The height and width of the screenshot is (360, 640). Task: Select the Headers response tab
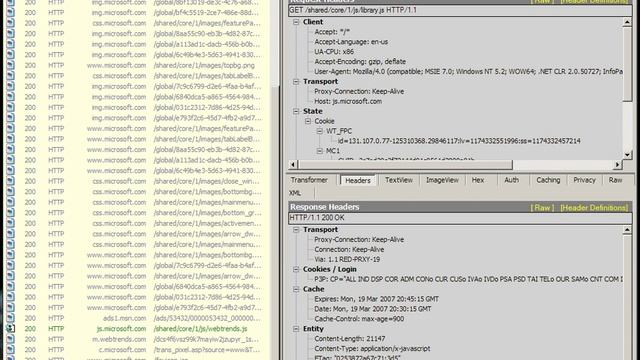(358, 180)
